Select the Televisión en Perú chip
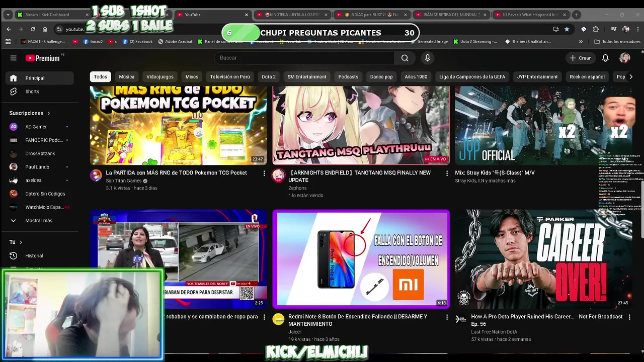 point(230,77)
